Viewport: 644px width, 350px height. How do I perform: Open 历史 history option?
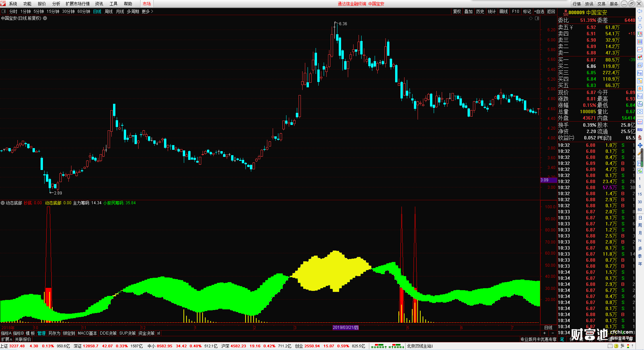pos(480,11)
